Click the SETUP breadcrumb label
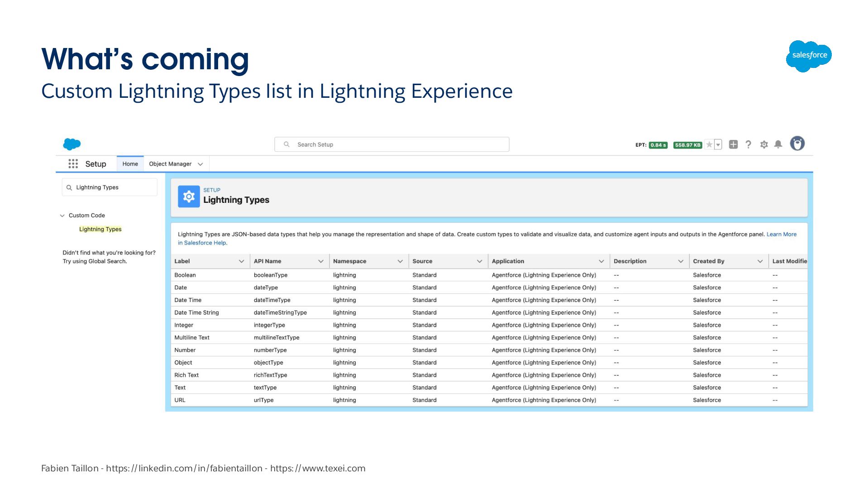The image size is (868, 489). point(212,190)
